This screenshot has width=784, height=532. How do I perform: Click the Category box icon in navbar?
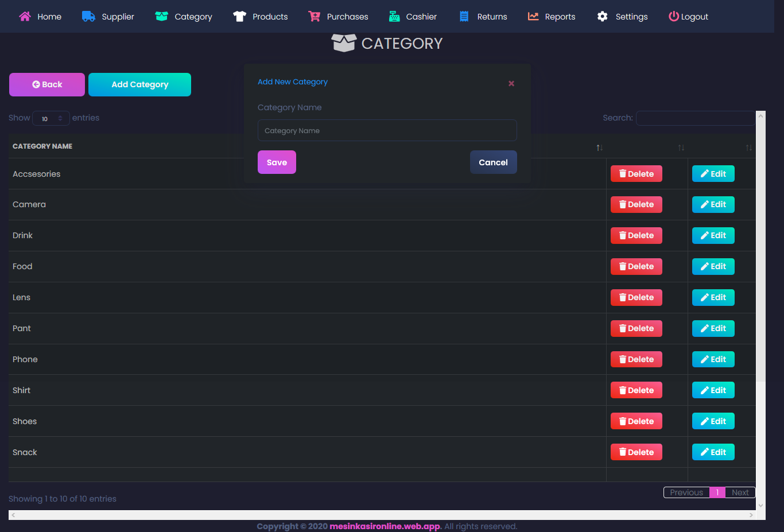tap(161, 16)
